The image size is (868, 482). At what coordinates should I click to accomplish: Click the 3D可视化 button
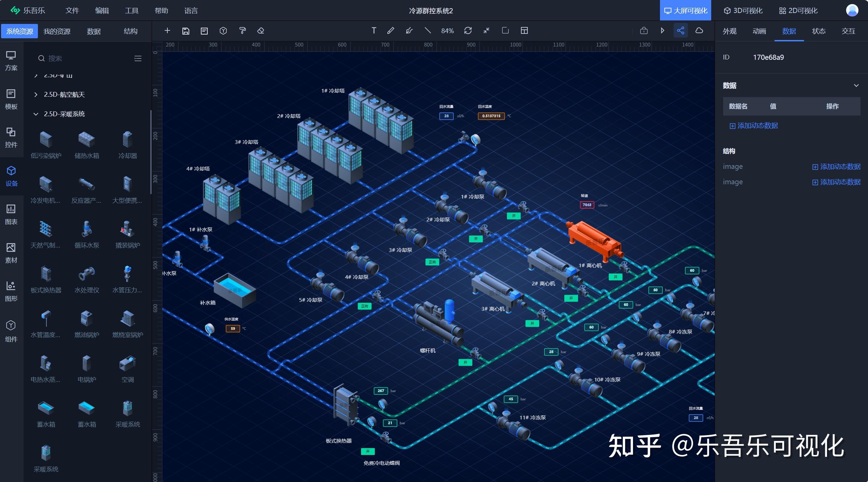click(x=743, y=11)
